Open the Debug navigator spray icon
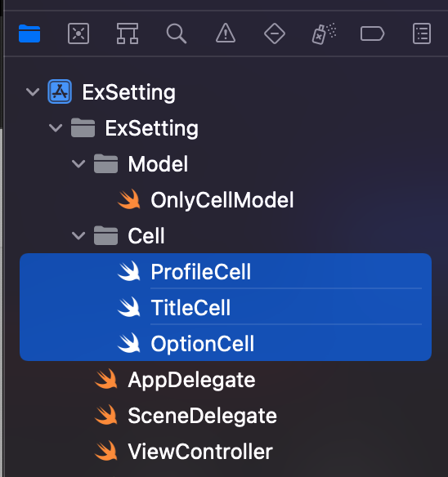The image size is (448, 477). pos(324,33)
